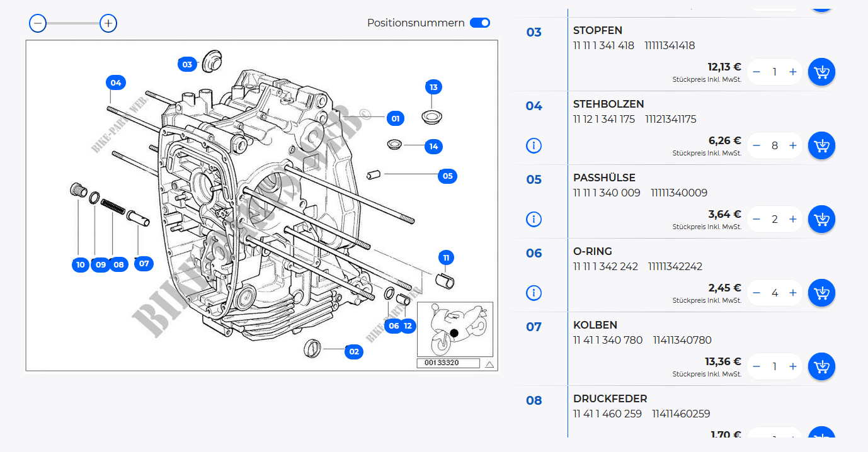Add STOPFEN to the shopping cart

click(821, 72)
